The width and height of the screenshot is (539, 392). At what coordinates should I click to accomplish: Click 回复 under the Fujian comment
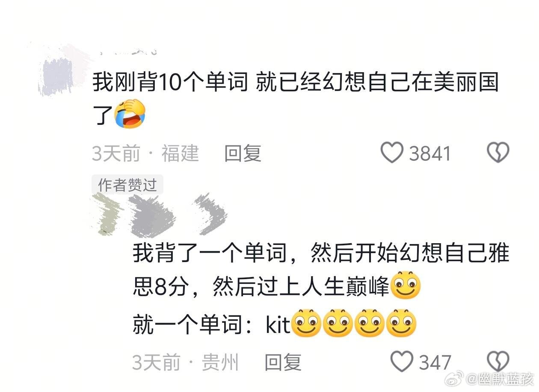click(243, 153)
